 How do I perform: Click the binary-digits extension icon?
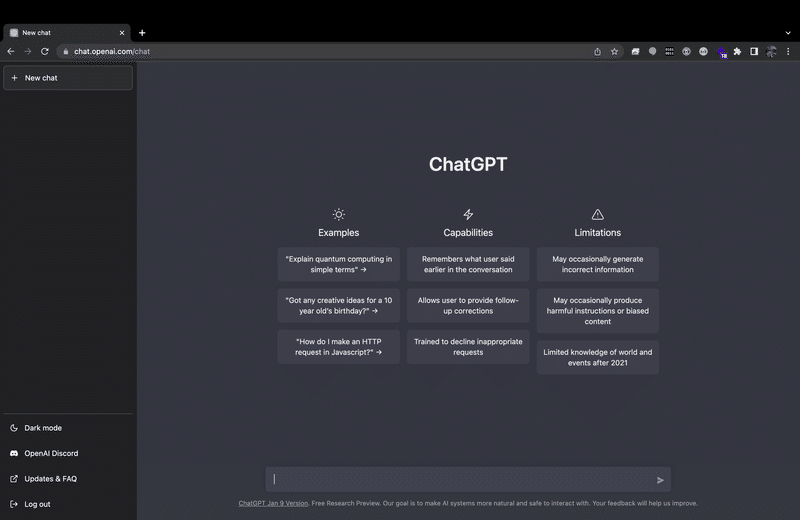669,51
